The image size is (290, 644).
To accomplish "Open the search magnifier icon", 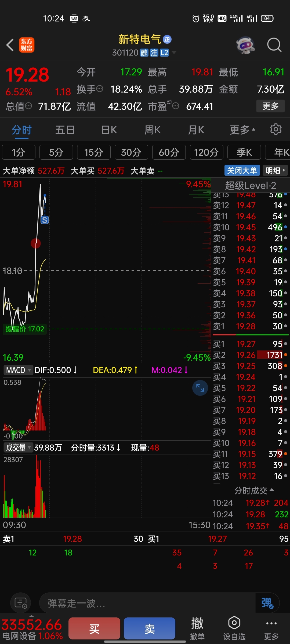I will (274, 45).
